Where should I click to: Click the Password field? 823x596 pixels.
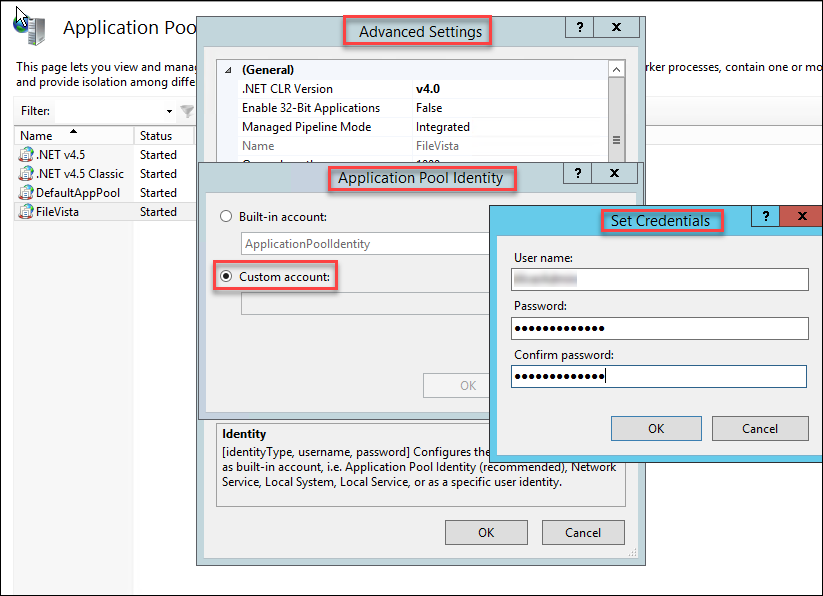click(x=660, y=328)
